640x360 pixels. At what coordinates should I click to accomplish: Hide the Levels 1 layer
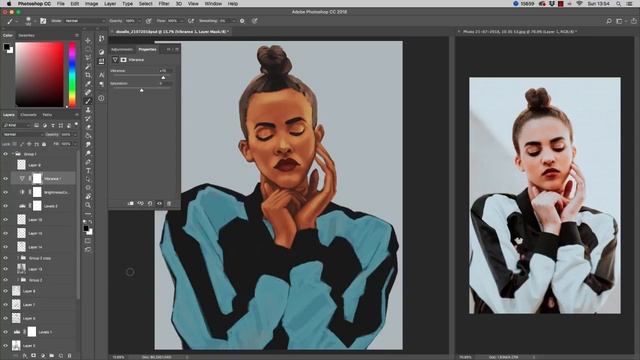(5, 332)
